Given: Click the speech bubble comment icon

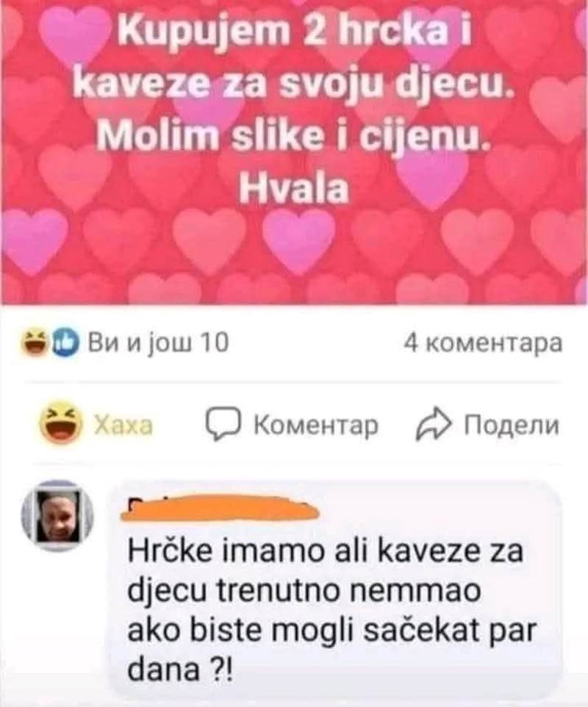Looking at the screenshot, I should (x=223, y=425).
